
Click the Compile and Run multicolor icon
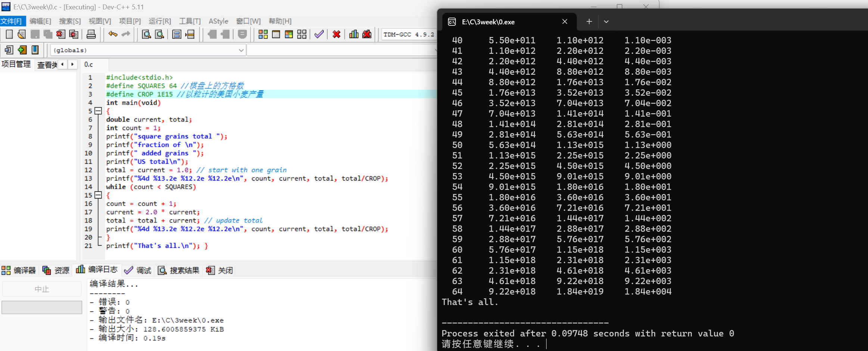coord(289,34)
